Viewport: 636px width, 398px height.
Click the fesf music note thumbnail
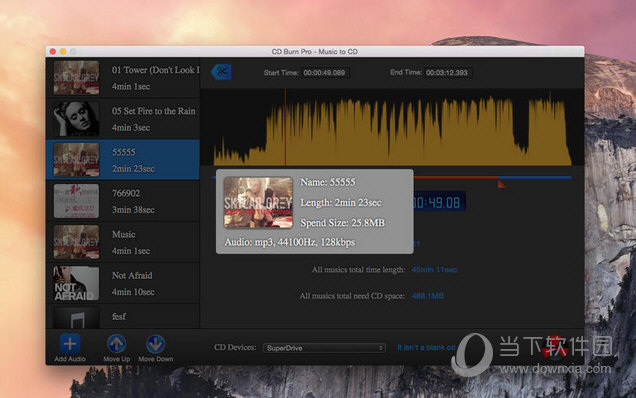[x=76, y=318]
